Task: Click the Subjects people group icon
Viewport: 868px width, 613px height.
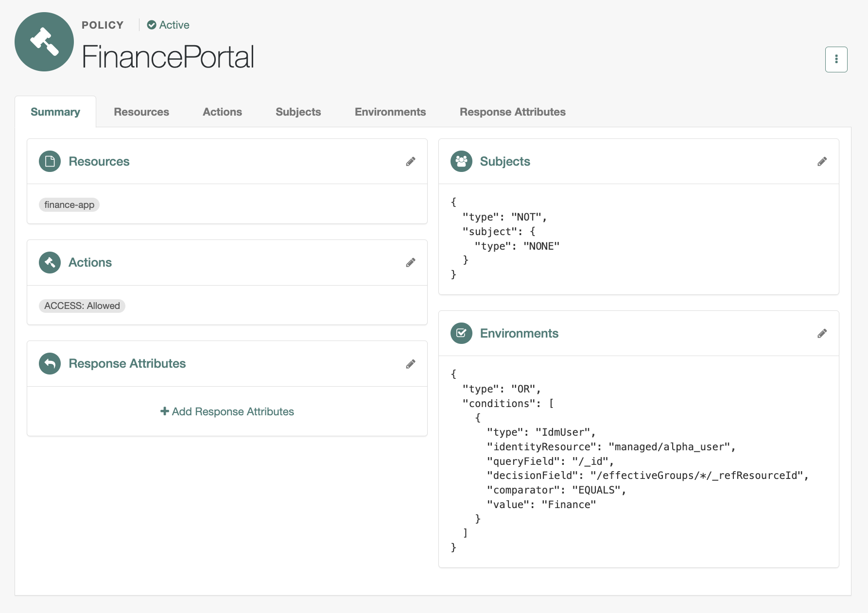Action: (461, 161)
